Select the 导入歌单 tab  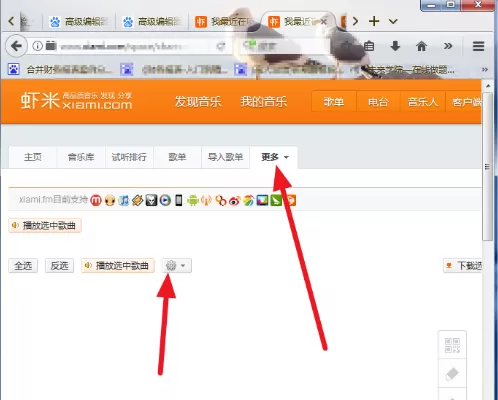click(225, 157)
